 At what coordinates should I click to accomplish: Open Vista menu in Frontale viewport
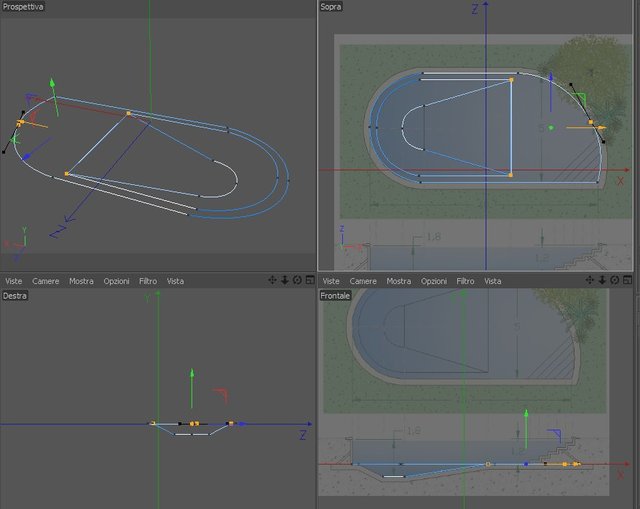pyautogui.click(x=493, y=281)
